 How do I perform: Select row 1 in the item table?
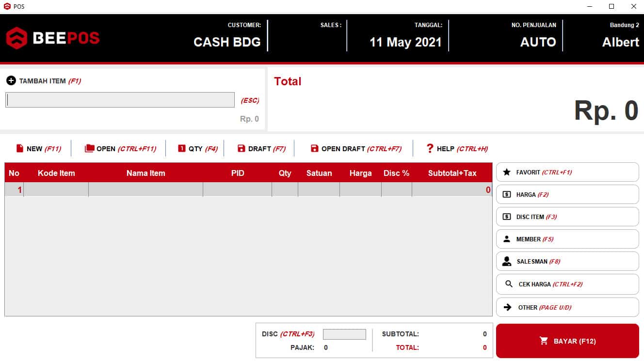tap(248, 190)
